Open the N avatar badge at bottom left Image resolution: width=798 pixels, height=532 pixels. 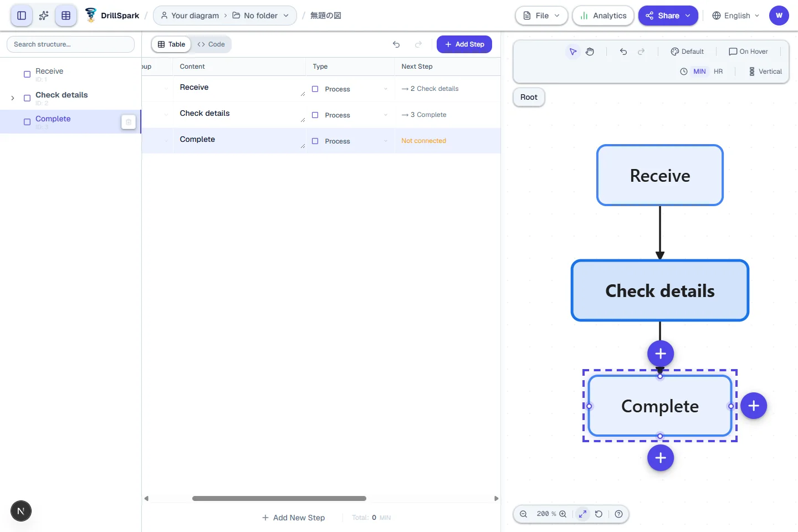pyautogui.click(x=21, y=511)
